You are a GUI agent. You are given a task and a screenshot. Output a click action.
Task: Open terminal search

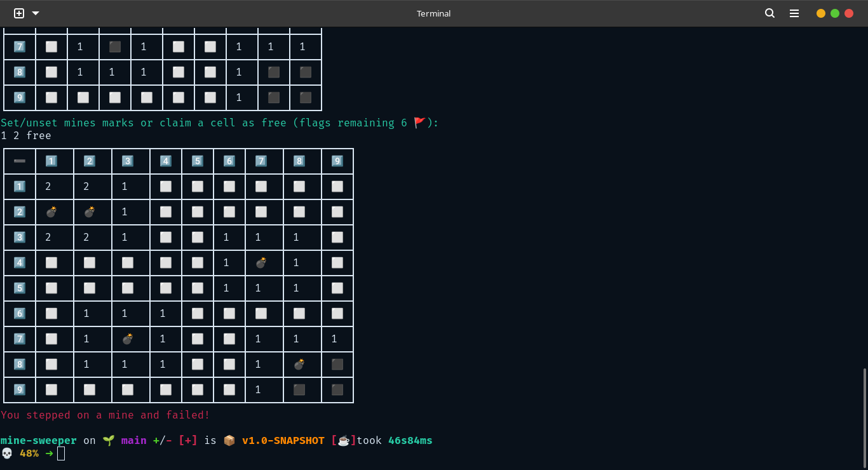(x=770, y=13)
